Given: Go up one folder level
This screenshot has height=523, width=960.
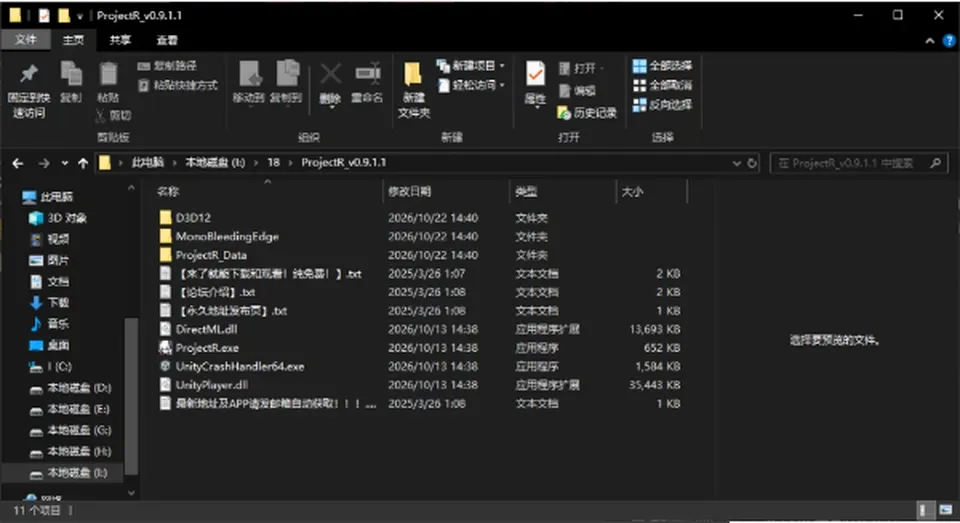Looking at the screenshot, I should click(83, 164).
